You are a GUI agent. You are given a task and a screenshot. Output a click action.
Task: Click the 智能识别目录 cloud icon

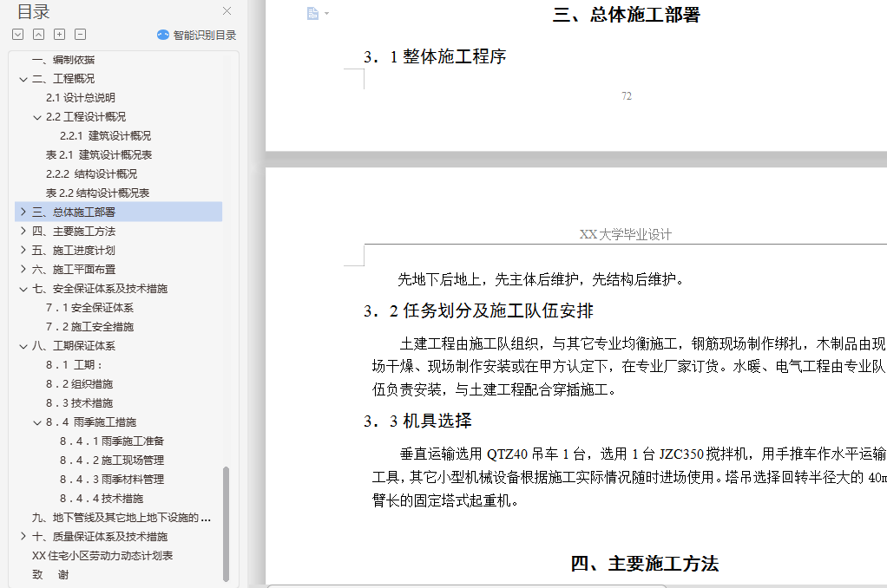click(163, 35)
